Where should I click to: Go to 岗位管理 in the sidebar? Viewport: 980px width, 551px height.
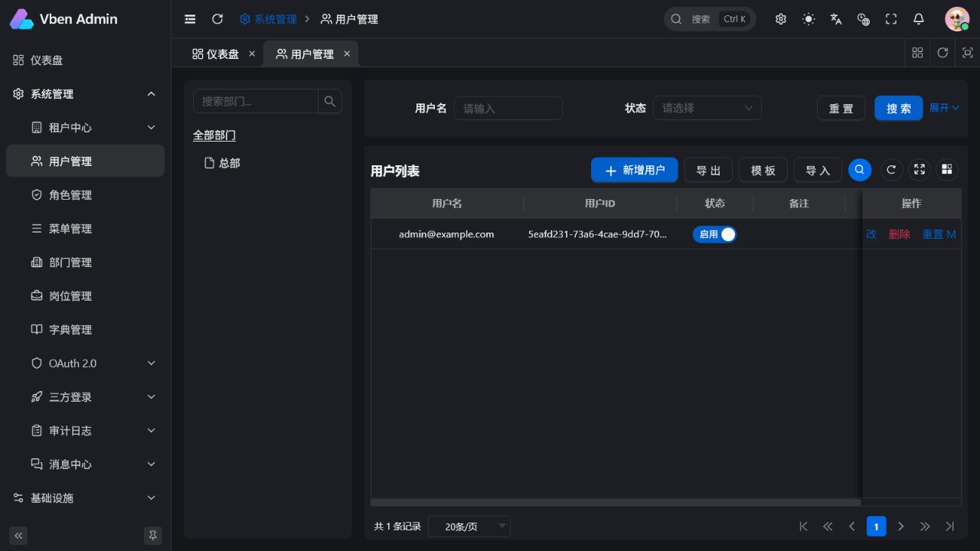click(x=85, y=296)
